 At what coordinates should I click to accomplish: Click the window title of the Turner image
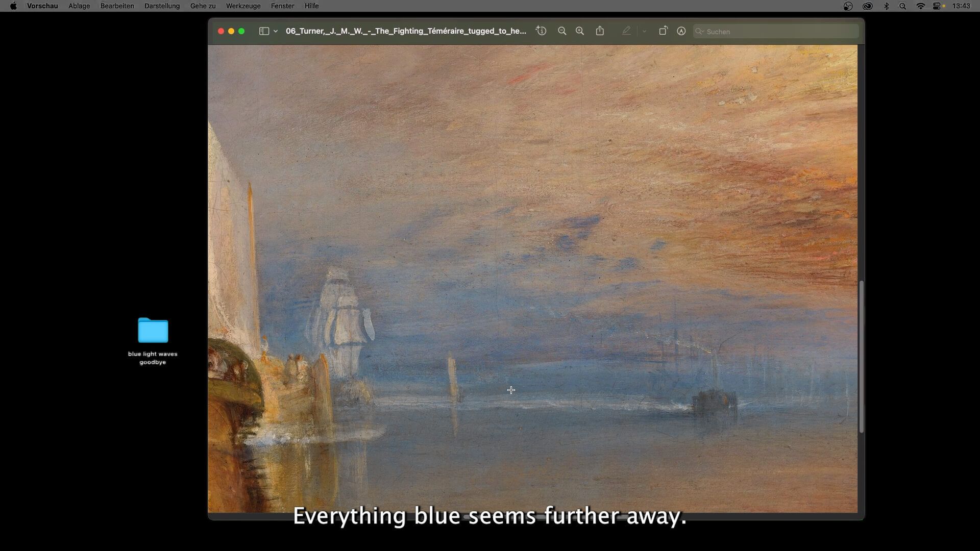tap(406, 31)
